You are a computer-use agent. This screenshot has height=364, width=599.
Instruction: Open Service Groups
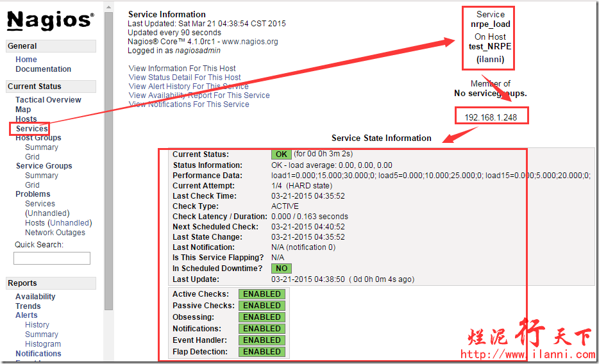coord(44,166)
